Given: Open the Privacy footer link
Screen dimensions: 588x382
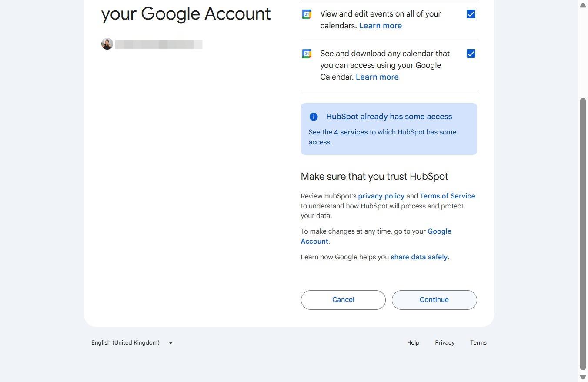Looking at the screenshot, I should pos(444,343).
